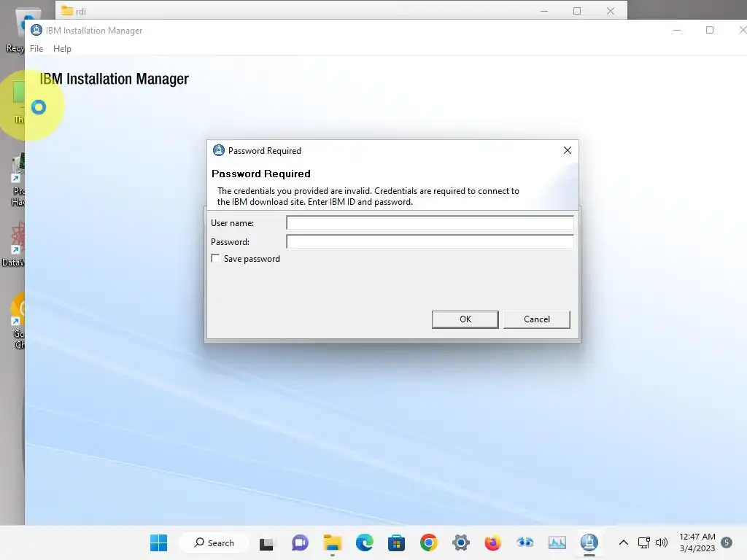Confirm credentials with the OK button
747x560 pixels.
465,319
